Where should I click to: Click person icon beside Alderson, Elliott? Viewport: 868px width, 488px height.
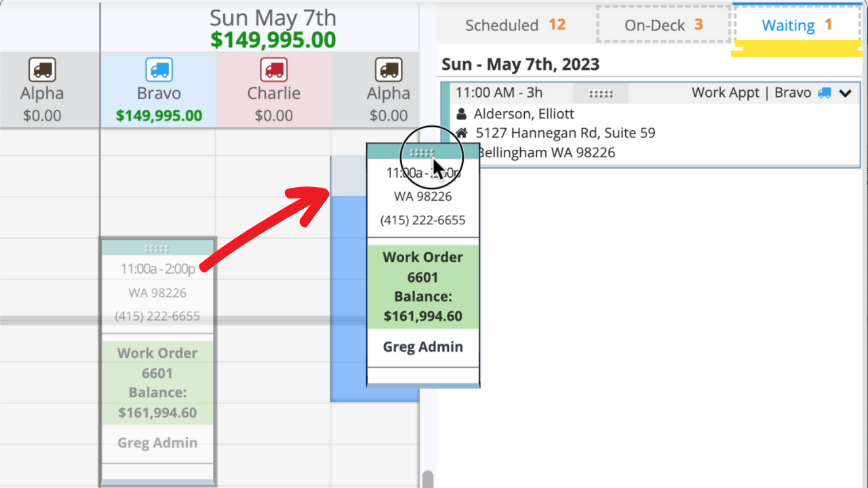point(462,114)
